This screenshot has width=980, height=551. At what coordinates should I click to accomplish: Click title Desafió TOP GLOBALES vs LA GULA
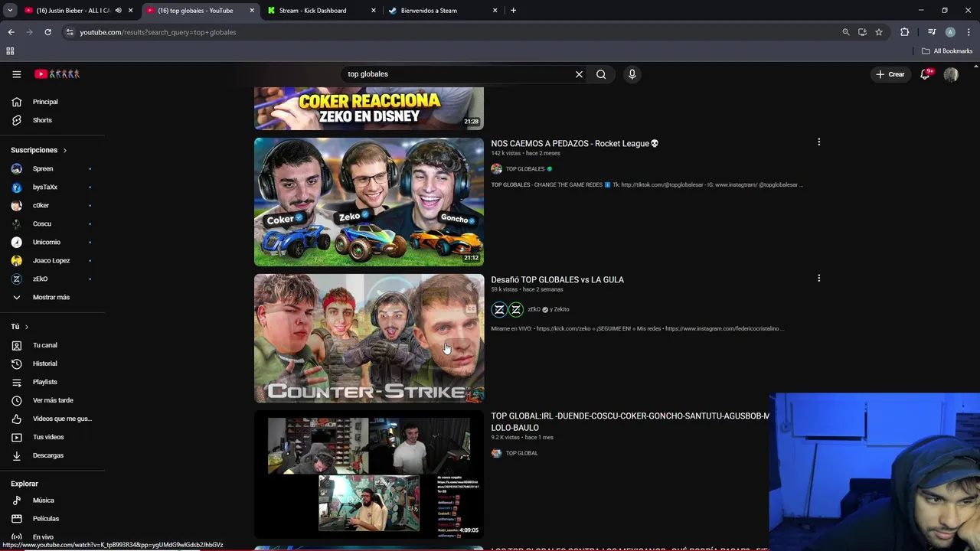pos(557,279)
